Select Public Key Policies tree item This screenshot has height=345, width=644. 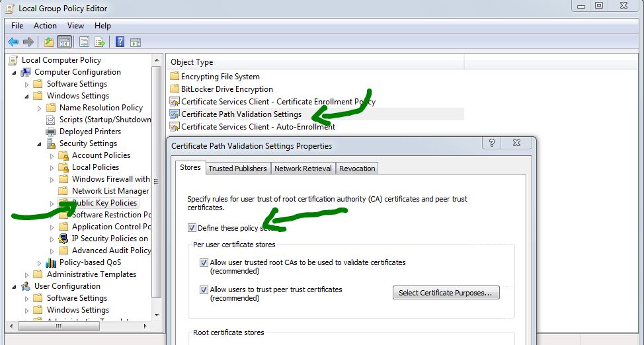click(104, 203)
